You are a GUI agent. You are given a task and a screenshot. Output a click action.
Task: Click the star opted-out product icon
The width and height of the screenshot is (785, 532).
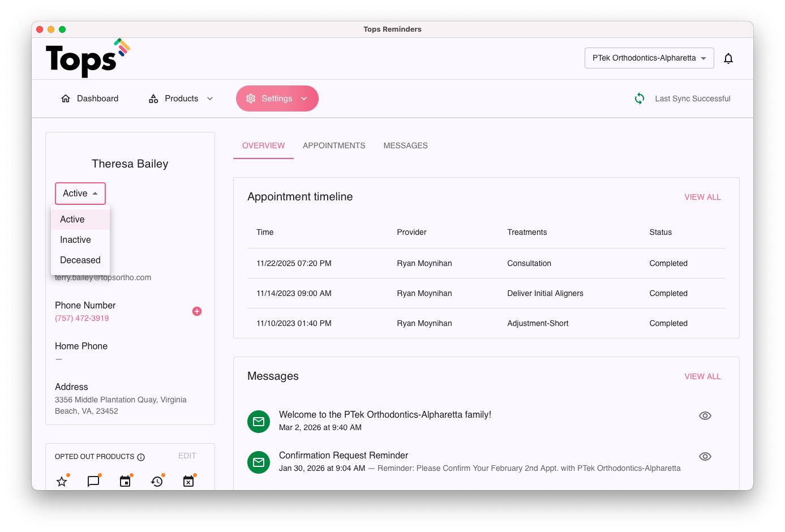click(62, 482)
